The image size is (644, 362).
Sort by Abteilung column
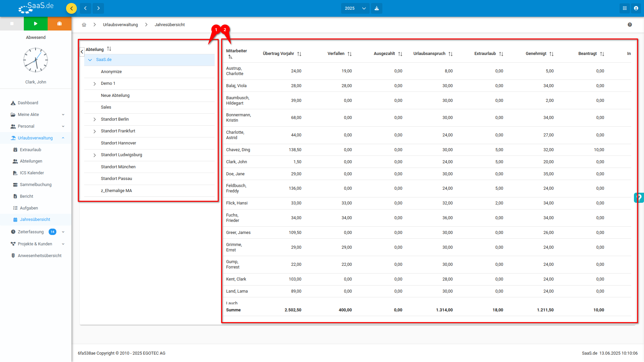tap(109, 49)
